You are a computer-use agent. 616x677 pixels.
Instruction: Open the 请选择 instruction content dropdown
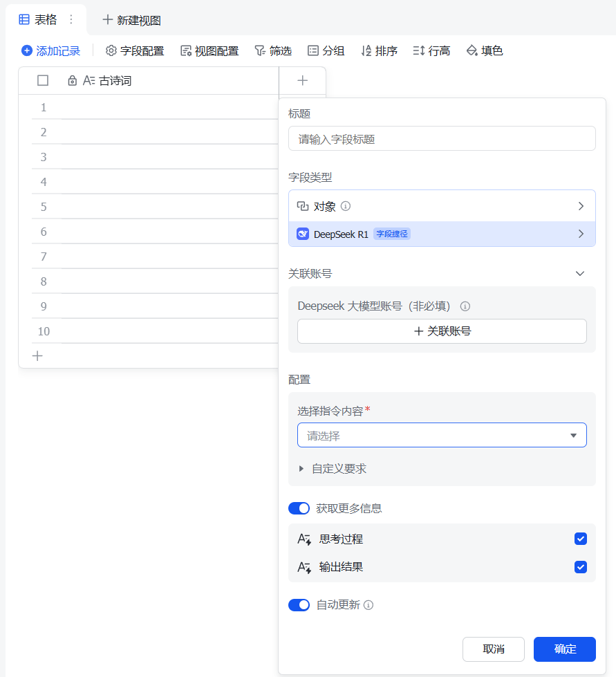click(x=442, y=435)
